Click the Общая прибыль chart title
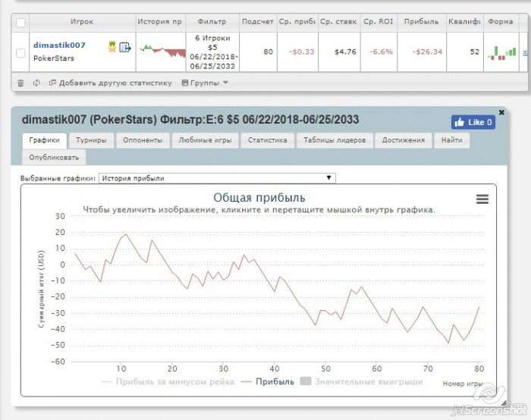The image size is (531, 420). 259,198
